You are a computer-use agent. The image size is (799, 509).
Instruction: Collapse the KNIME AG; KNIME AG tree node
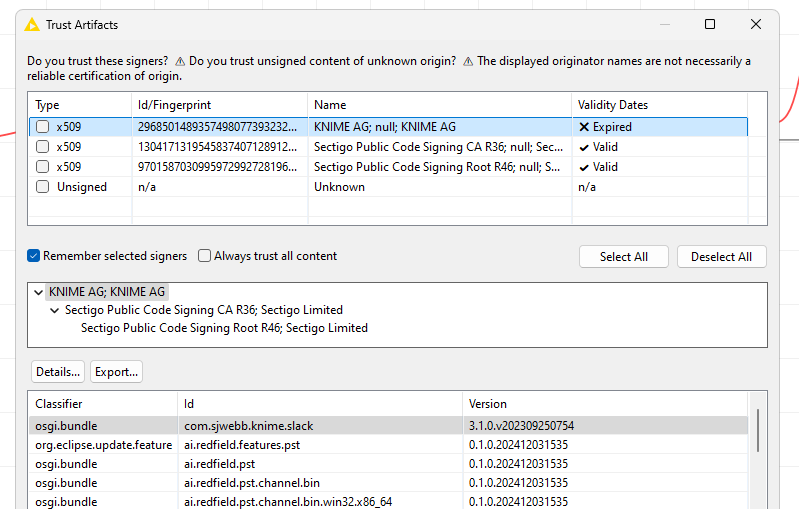coord(38,292)
